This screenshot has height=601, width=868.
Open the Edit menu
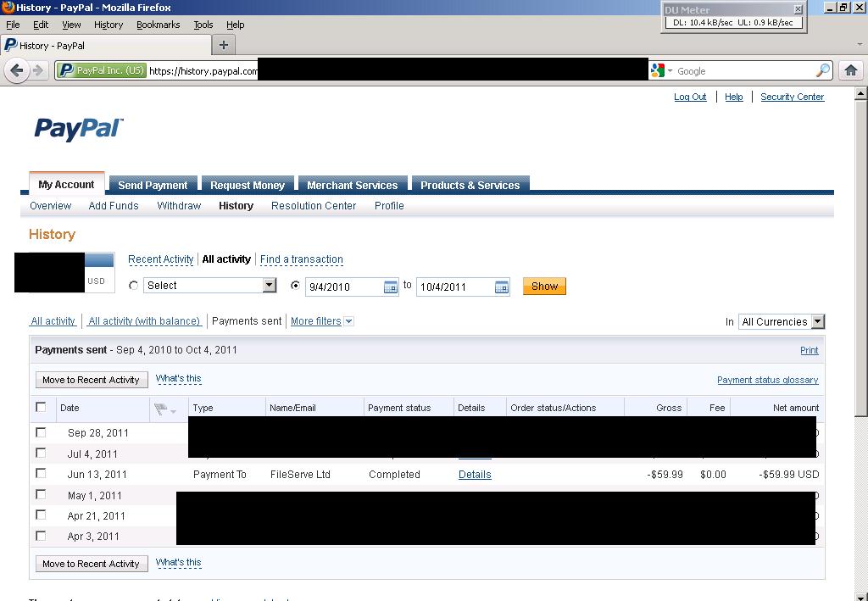(x=41, y=25)
